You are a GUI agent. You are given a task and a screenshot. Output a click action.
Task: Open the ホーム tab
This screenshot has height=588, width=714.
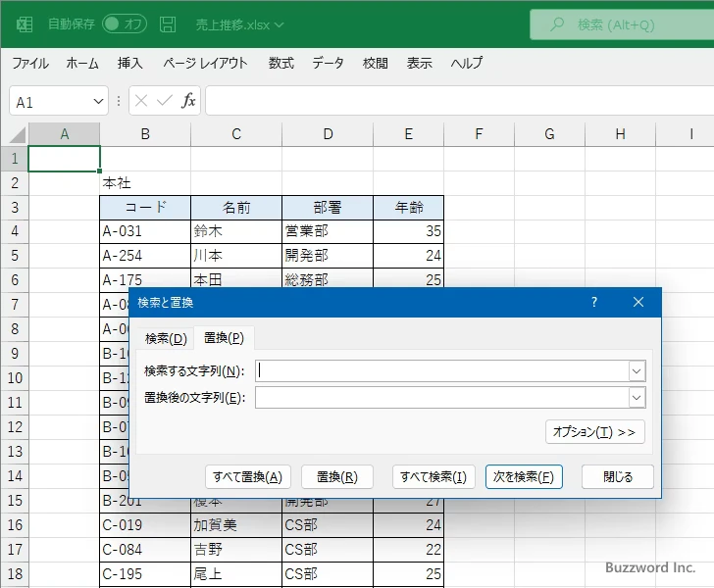click(x=82, y=63)
